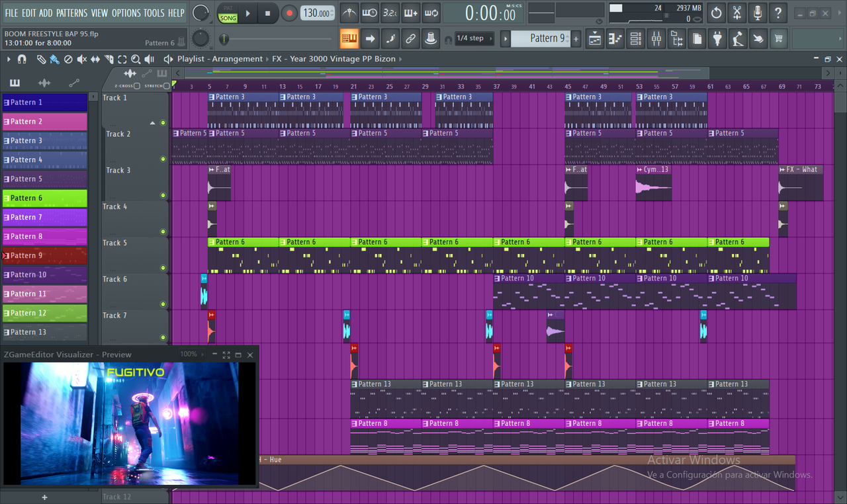The image size is (847, 504).
Task: Expand breadcrumb arrow after FX - Year 3000
Action: [x=400, y=59]
